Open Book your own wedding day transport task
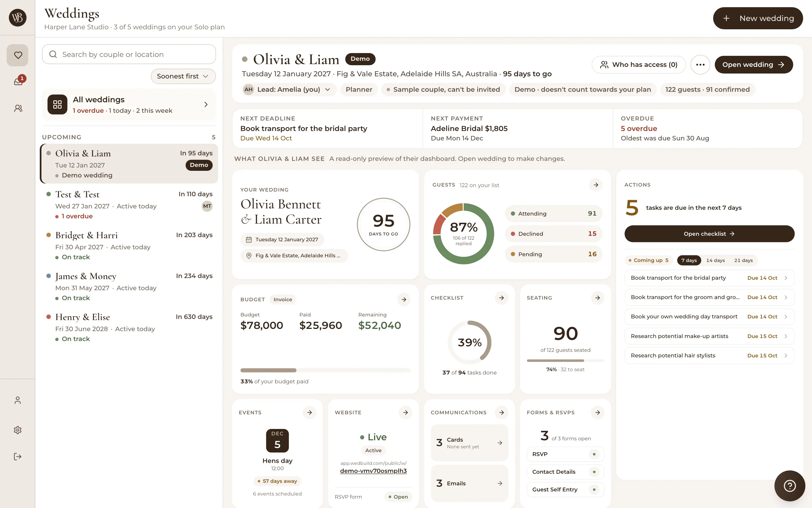The height and width of the screenshot is (508, 812). (x=709, y=316)
